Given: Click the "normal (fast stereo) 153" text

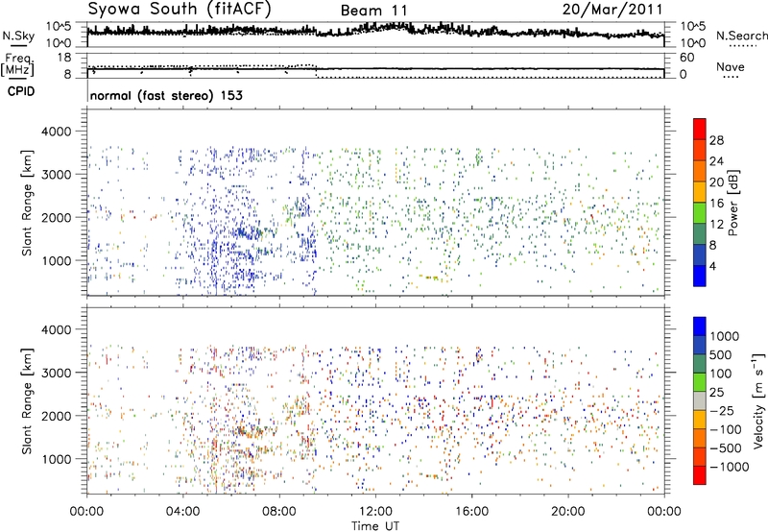Looking at the screenshot, I should (166, 96).
